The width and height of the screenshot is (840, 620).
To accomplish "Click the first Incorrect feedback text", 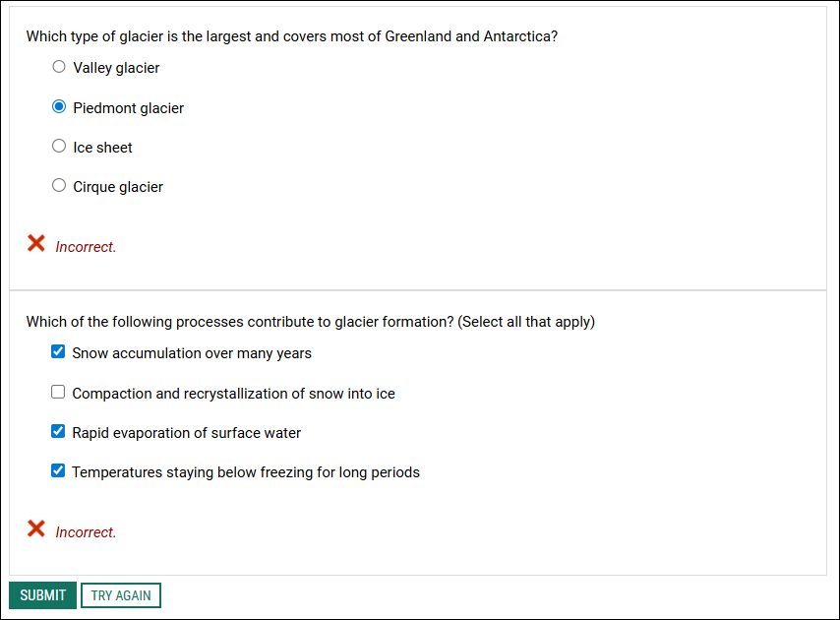I will point(87,246).
